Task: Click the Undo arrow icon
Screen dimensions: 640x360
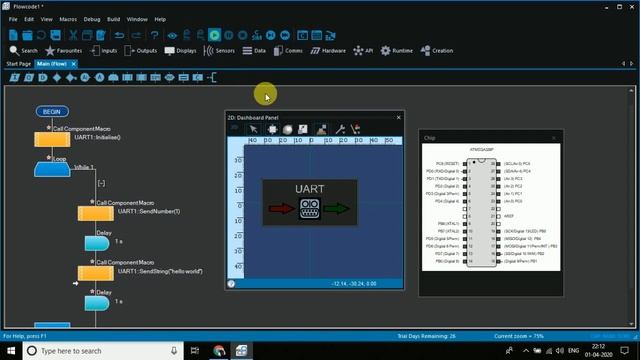Action: [119, 35]
